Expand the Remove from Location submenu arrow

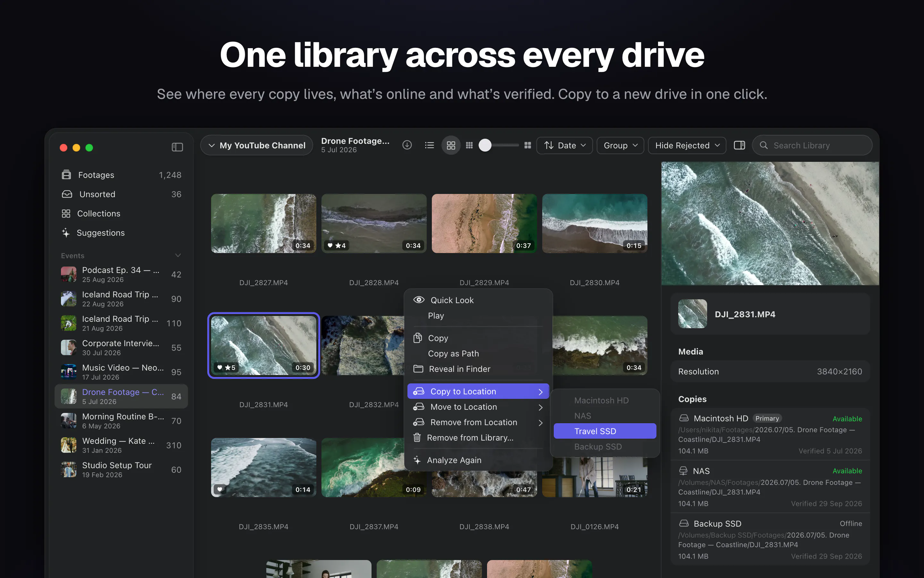click(541, 422)
